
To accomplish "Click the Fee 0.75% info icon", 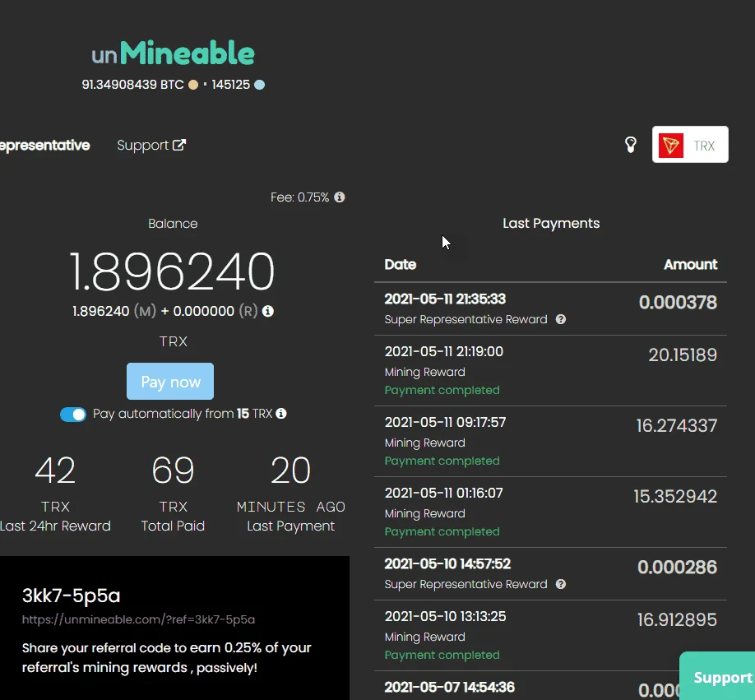I will [340, 197].
